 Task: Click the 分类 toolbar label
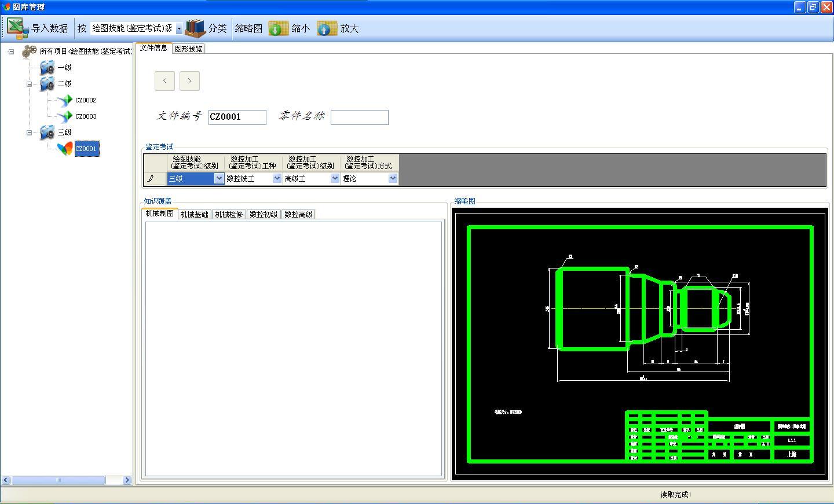[x=218, y=28]
